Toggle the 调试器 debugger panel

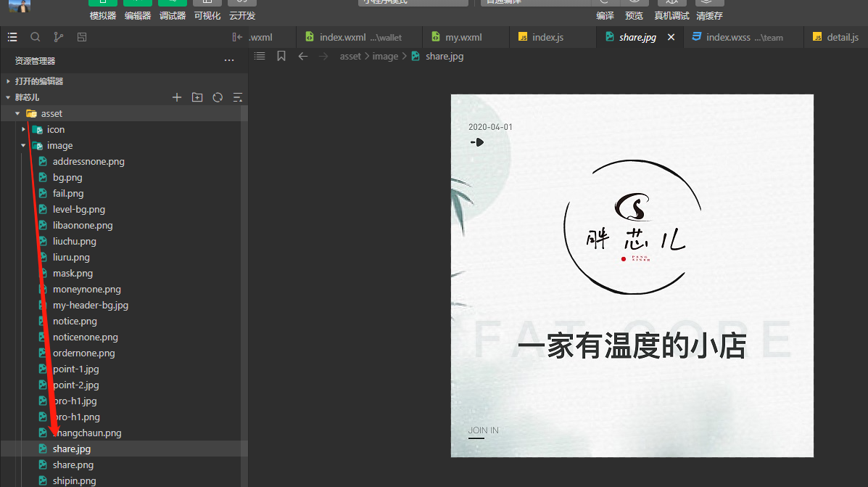tap(172, 15)
